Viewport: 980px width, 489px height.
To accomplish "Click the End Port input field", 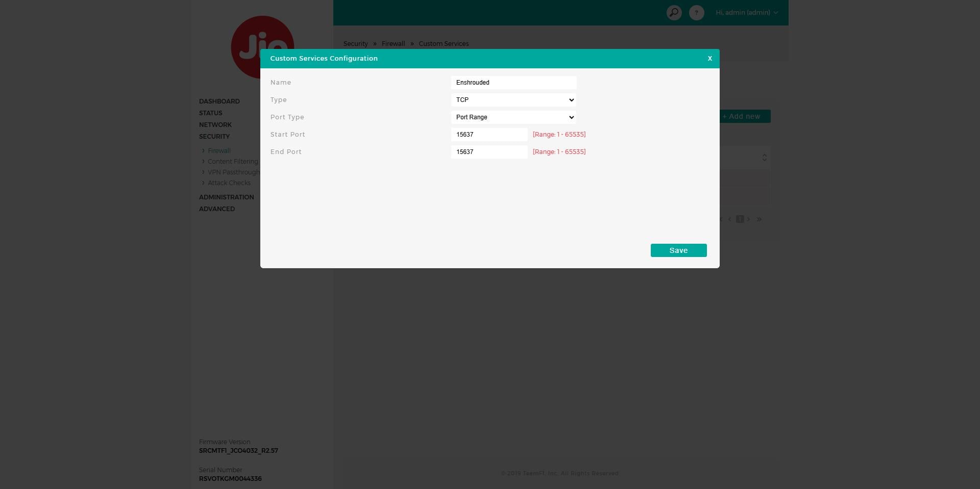I will 489,152.
